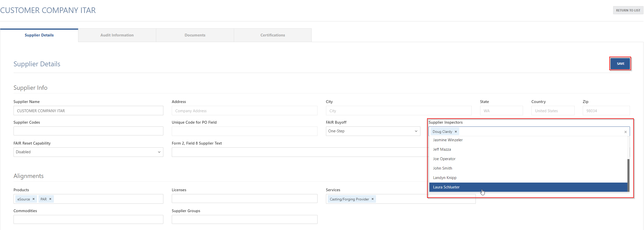Open the FAIR Buyoff dropdown
Screen dimensions: 644x230
click(x=373, y=131)
